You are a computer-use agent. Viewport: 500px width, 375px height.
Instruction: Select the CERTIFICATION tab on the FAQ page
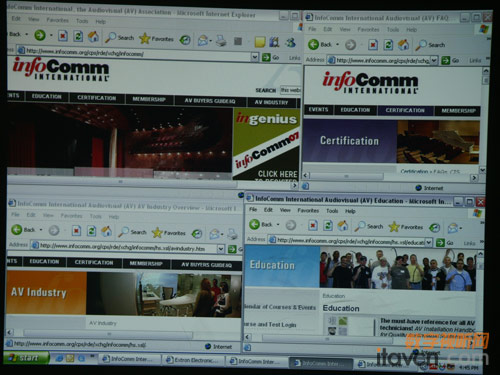pos(405,110)
